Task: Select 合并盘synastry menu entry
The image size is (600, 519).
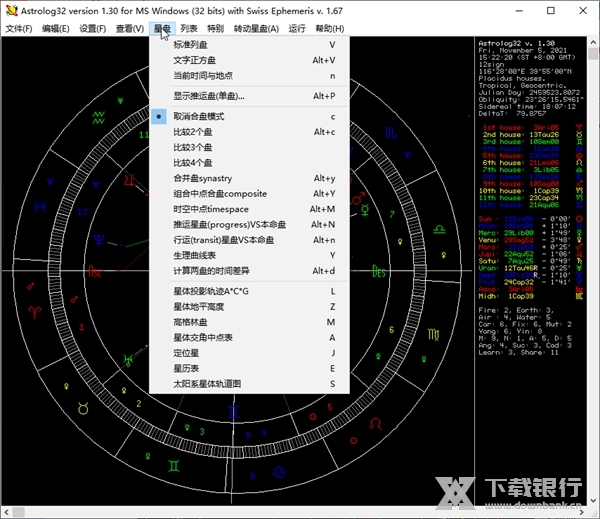Action: (x=250, y=178)
